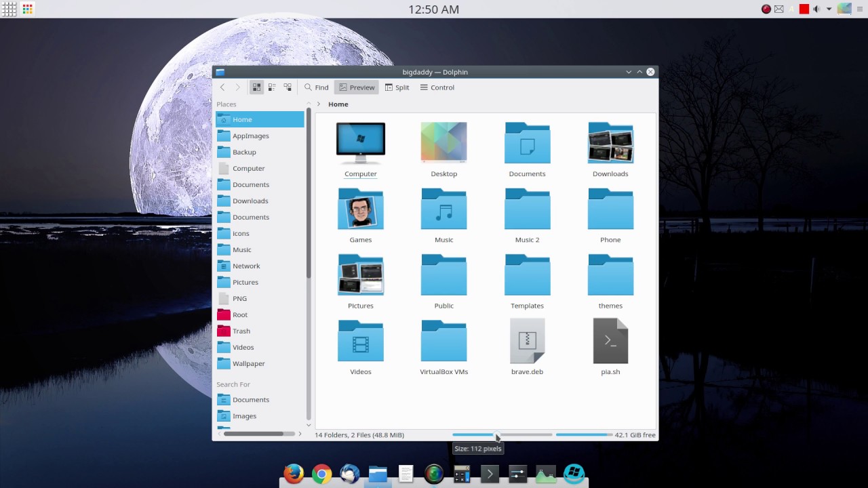The image size is (868, 488).
Task: Select the Music 2 folder
Action: point(528,209)
